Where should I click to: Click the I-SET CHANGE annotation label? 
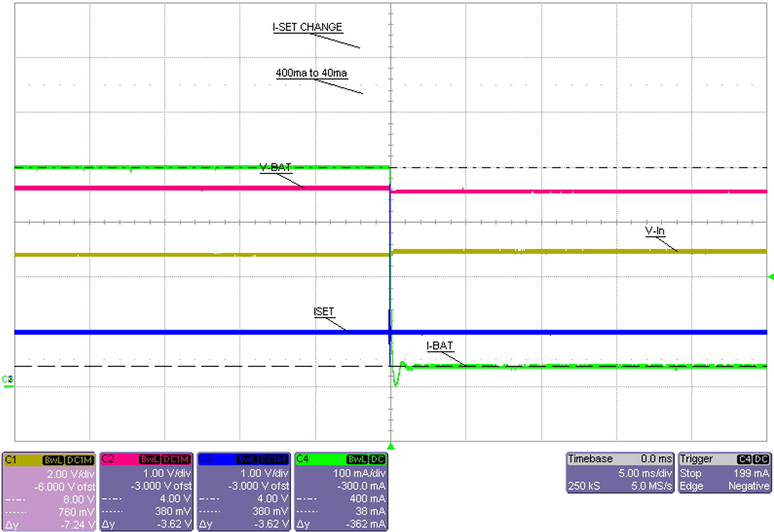(x=306, y=26)
